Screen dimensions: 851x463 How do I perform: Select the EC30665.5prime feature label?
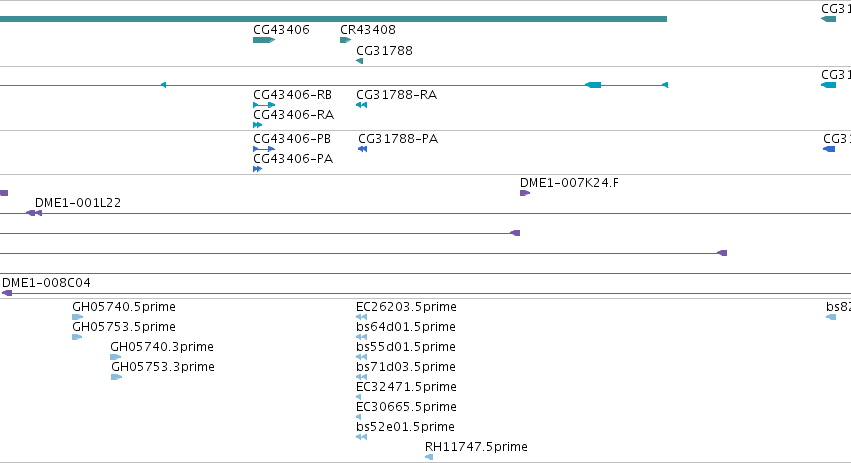pos(406,407)
